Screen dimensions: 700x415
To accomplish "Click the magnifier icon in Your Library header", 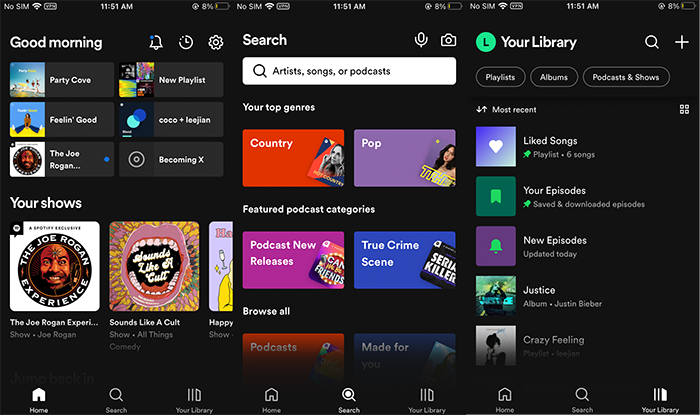I will pos(652,42).
